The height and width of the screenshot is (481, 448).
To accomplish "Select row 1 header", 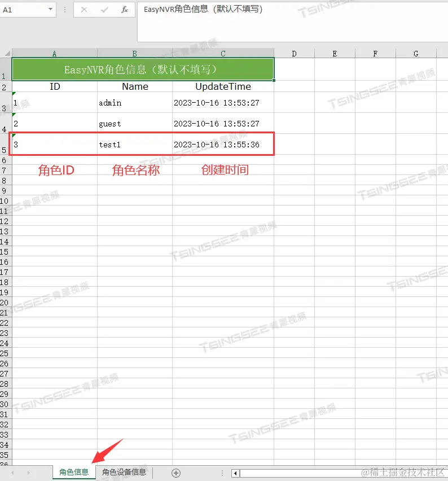I will coord(6,69).
